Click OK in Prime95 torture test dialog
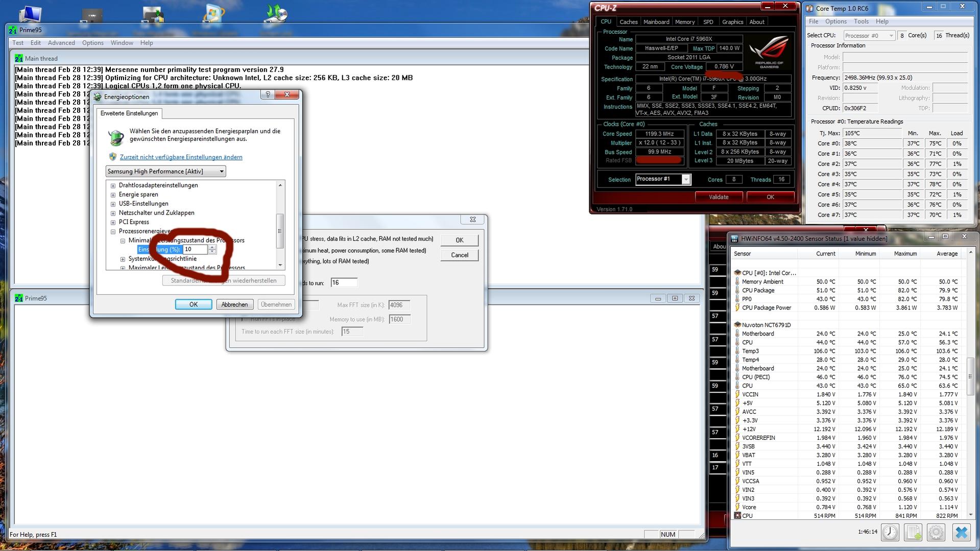Screen dimensions: 980x551 click(x=460, y=240)
